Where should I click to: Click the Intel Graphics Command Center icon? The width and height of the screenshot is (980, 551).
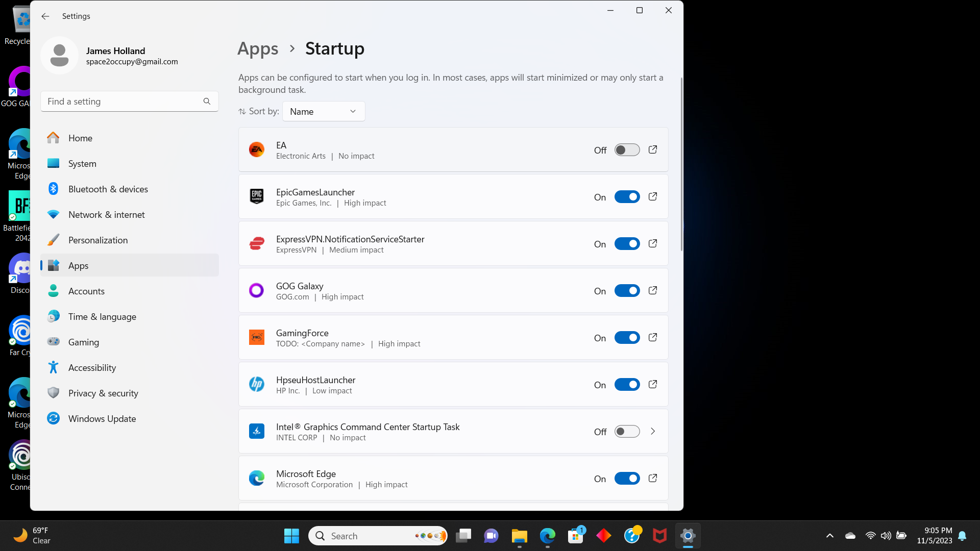[x=256, y=431]
